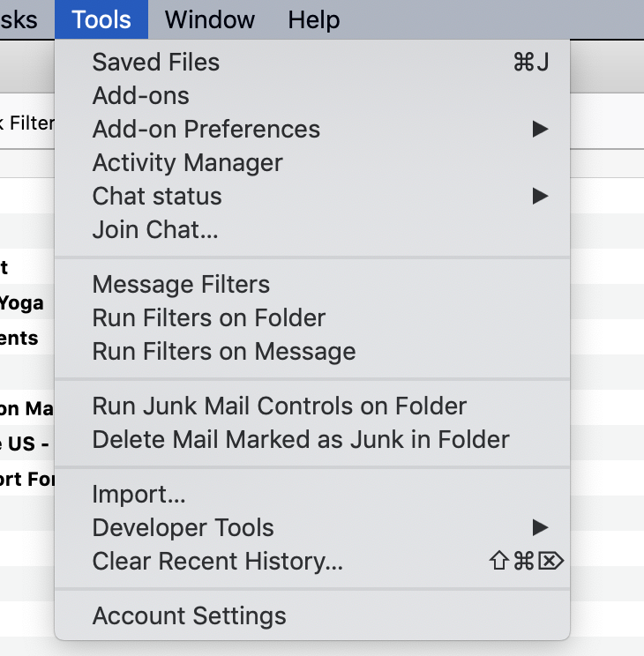Click the Window menu in menu bar
The image size is (644, 656).
[210, 19]
